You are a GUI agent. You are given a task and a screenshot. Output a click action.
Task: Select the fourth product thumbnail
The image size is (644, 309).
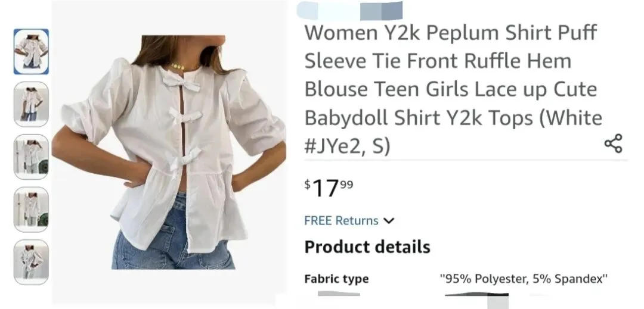[31, 210]
